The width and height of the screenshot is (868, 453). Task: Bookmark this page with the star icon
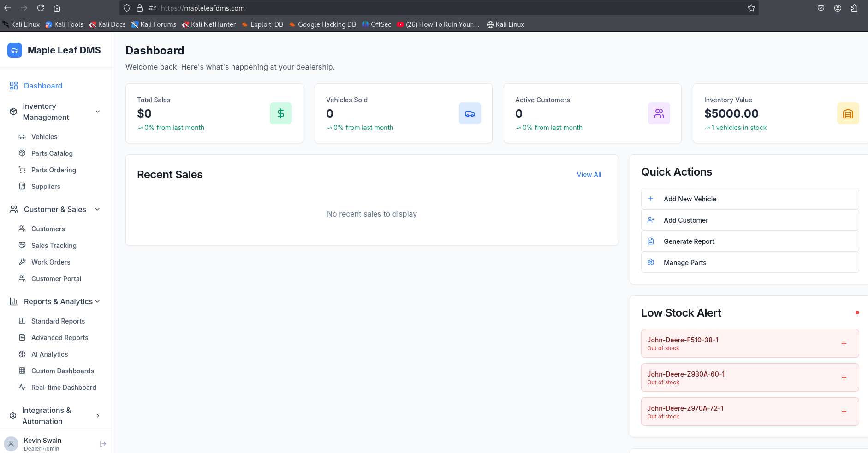pyautogui.click(x=751, y=8)
